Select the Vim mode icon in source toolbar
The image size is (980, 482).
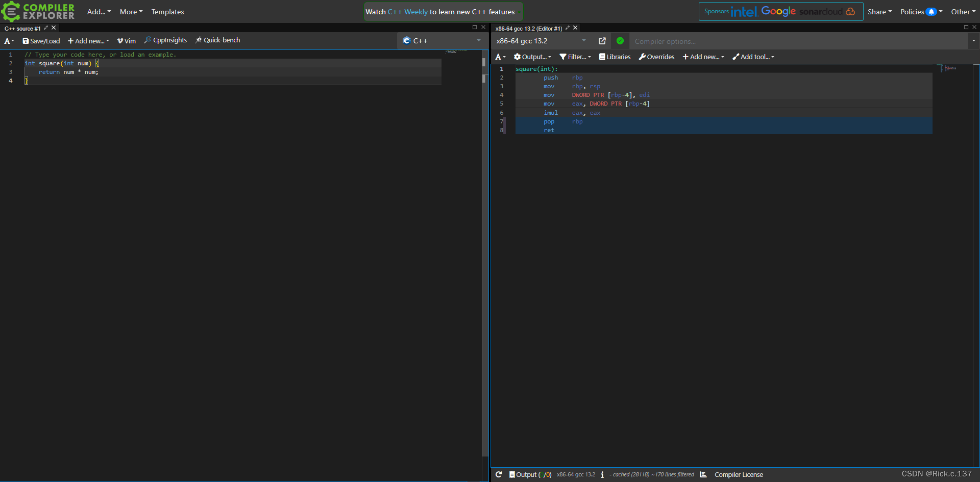(126, 40)
